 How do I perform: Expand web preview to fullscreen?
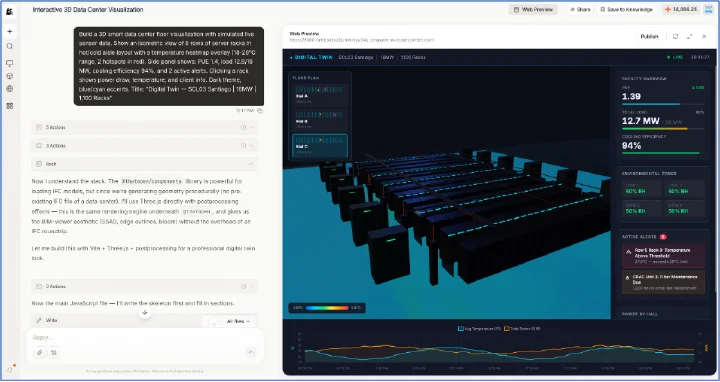pos(689,36)
